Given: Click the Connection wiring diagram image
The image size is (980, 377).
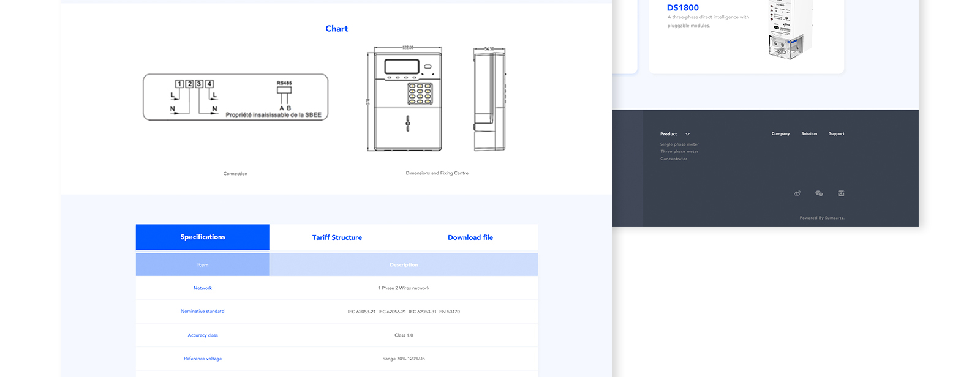Looking at the screenshot, I should point(236,97).
